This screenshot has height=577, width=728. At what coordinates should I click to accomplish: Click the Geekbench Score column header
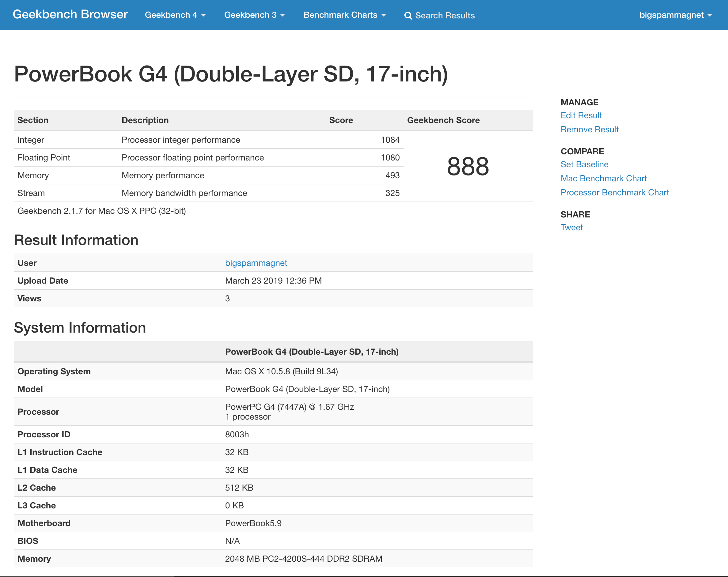tap(443, 120)
